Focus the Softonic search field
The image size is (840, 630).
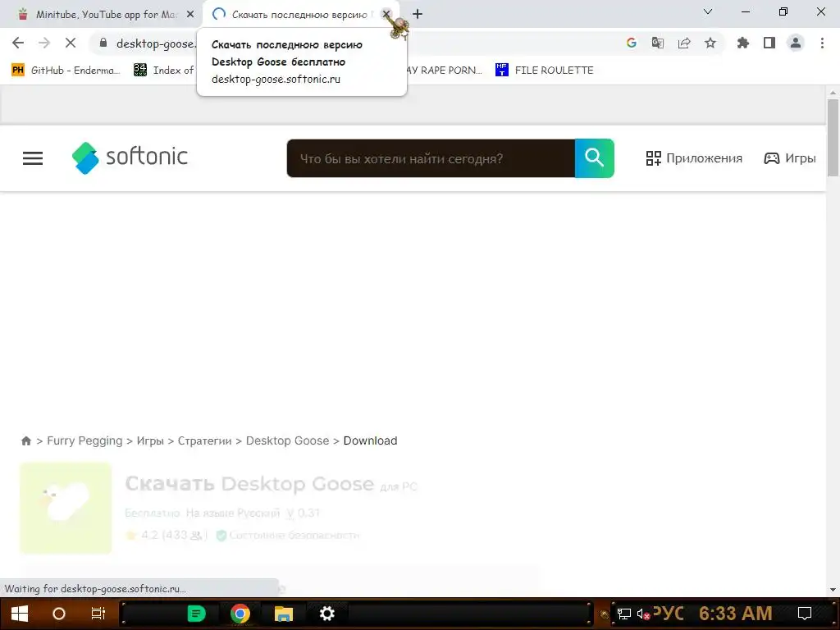pyautogui.click(x=431, y=158)
